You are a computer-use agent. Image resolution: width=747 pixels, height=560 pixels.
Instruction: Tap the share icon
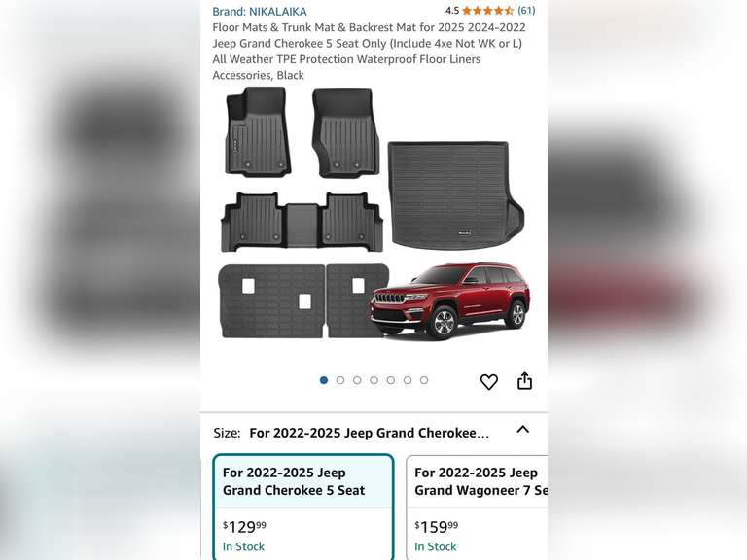(x=524, y=380)
